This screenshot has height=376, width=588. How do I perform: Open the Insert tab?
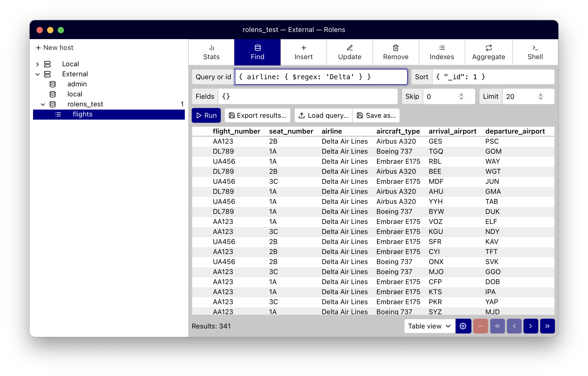point(304,52)
